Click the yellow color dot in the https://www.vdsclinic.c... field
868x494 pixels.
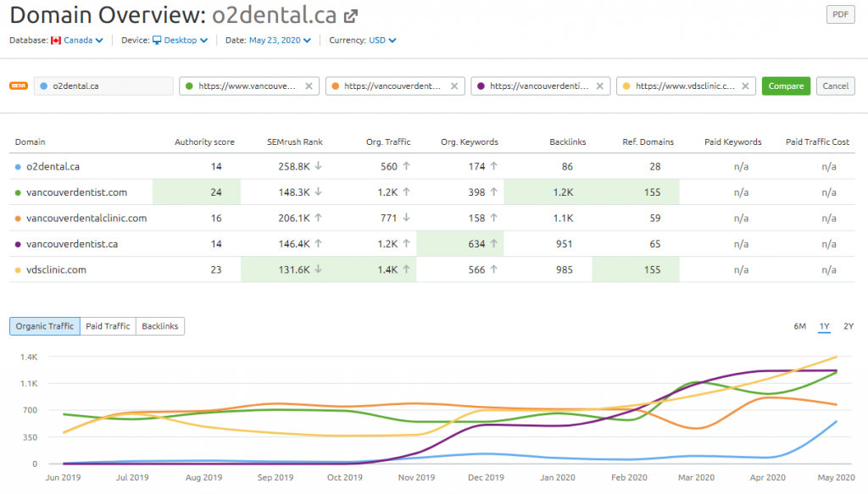point(626,86)
